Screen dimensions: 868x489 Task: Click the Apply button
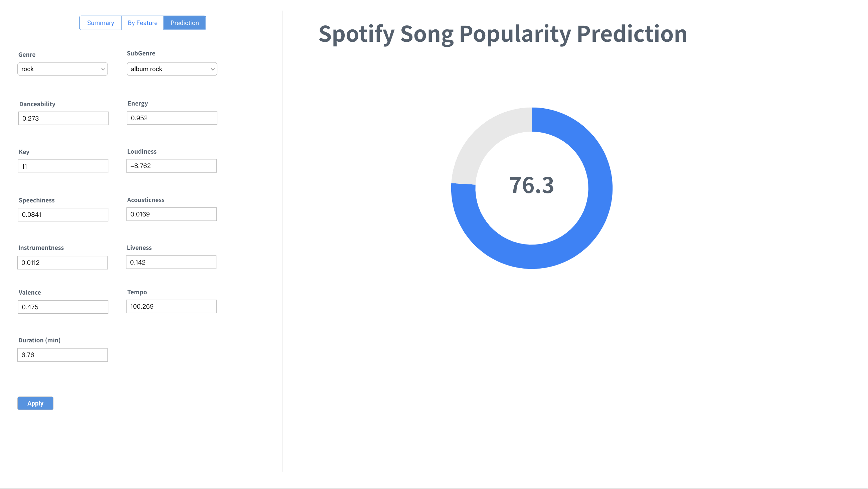pyautogui.click(x=35, y=403)
